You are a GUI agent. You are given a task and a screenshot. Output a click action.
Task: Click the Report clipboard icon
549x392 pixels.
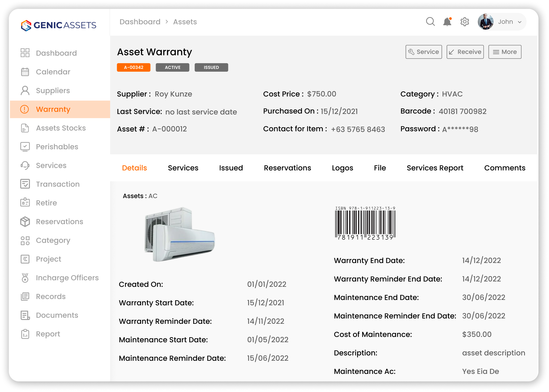tap(25, 334)
